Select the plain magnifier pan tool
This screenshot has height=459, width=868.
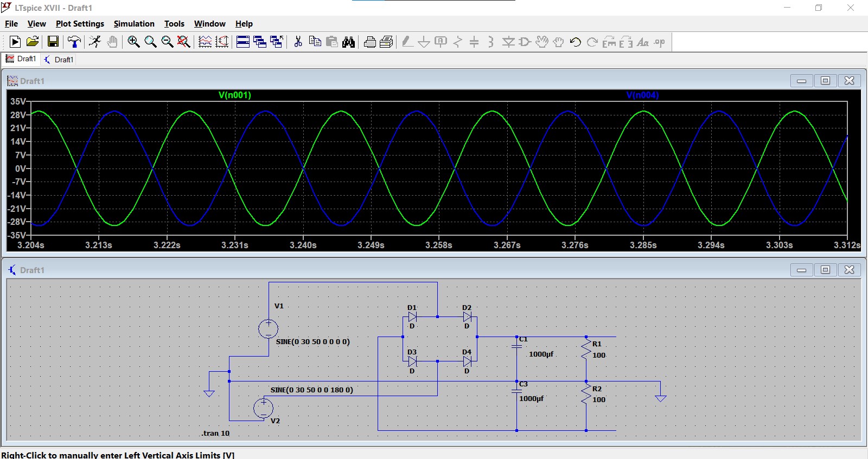tap(150, 42)
